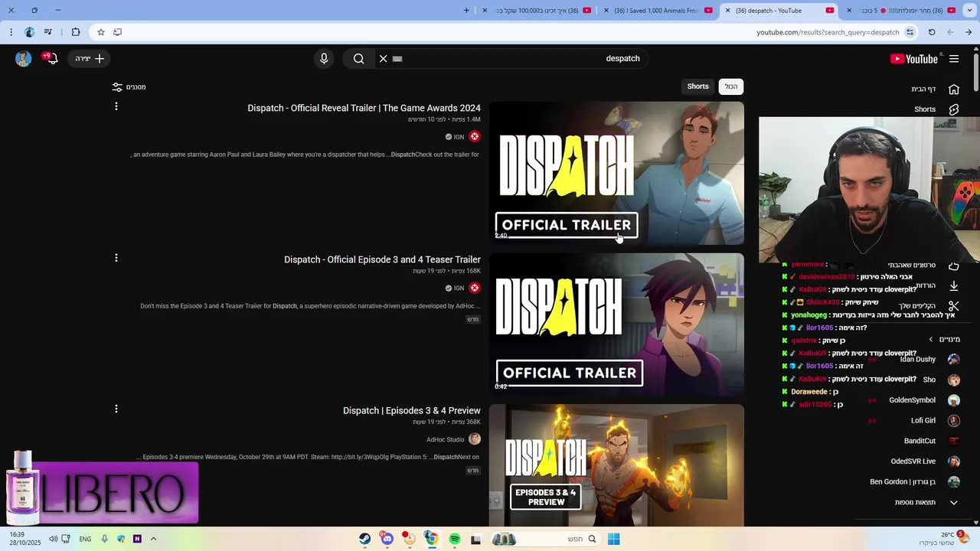The image size is (980, 551).
Task: Clear the search query with X
Action: [x=384, y=59]
